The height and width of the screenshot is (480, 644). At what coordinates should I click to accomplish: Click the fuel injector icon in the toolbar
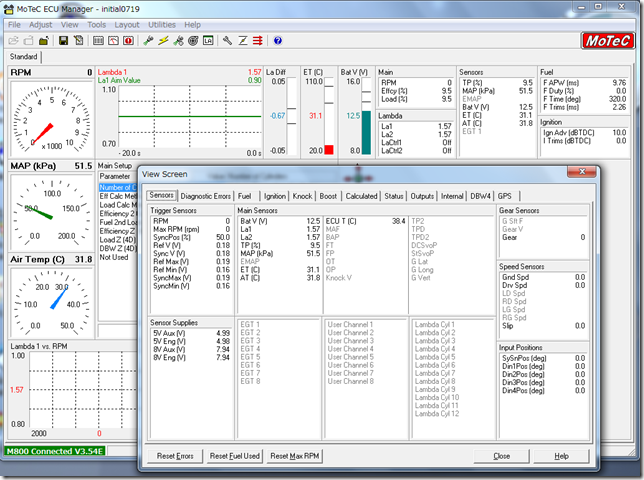148,41
